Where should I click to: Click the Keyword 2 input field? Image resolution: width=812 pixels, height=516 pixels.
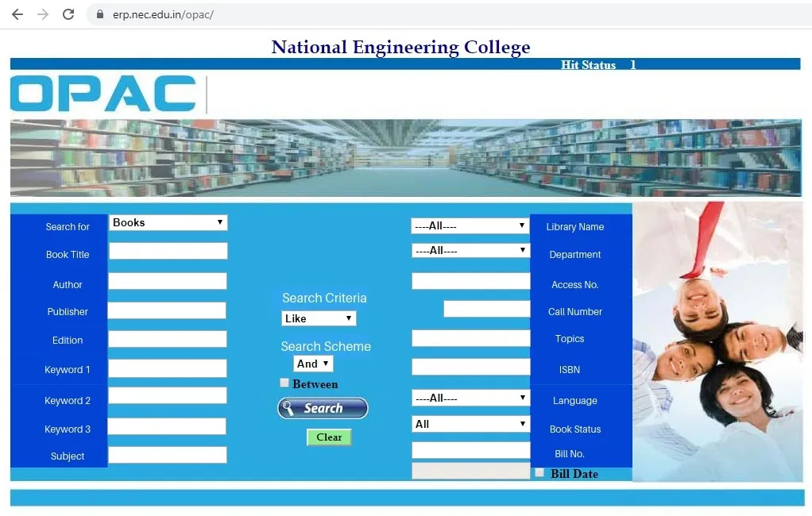(168, 395)
